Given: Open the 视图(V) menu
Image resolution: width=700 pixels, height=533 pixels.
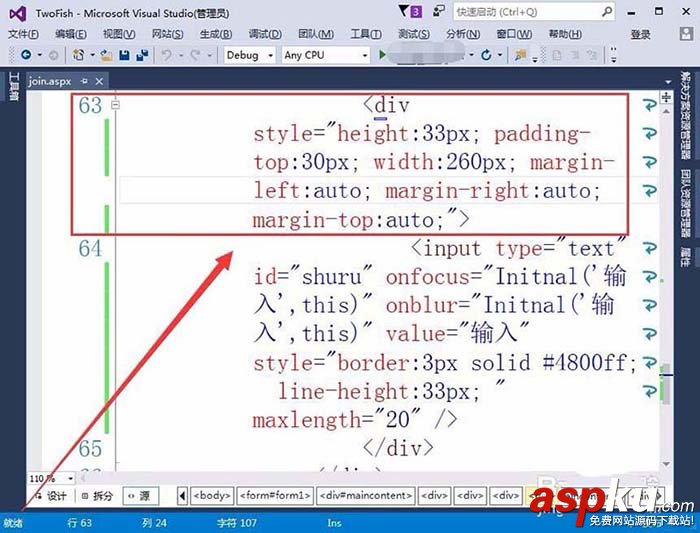Looking at the screenshot, I should coord(119,34).
